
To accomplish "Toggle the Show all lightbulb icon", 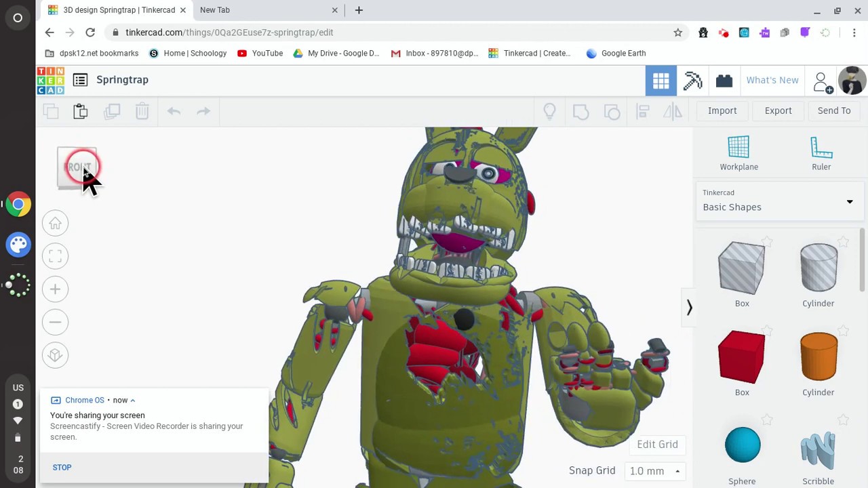I will 549,111.
